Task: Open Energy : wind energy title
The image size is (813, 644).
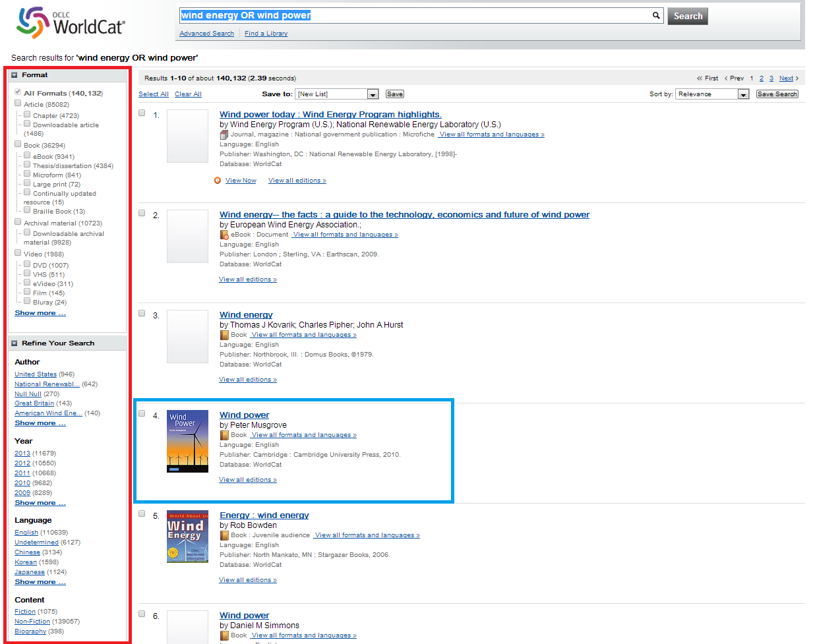Action: (264, 515)
